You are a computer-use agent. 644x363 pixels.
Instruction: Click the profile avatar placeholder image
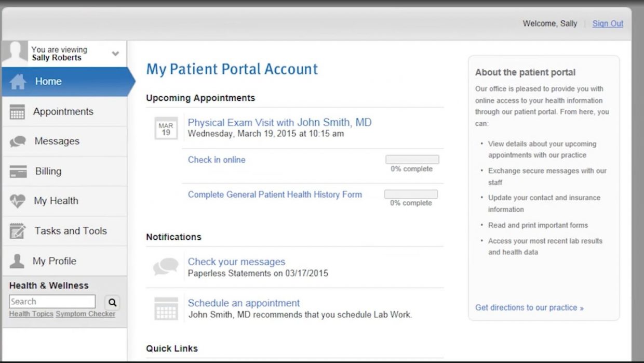point(16,53)
